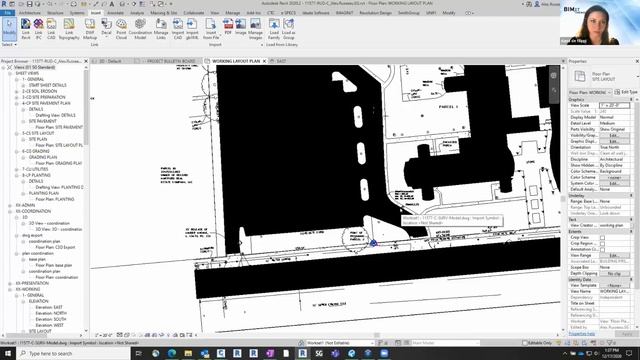The image size is (640, 360).
Task: Click the Load as Group icon
Action: [289, 29]
